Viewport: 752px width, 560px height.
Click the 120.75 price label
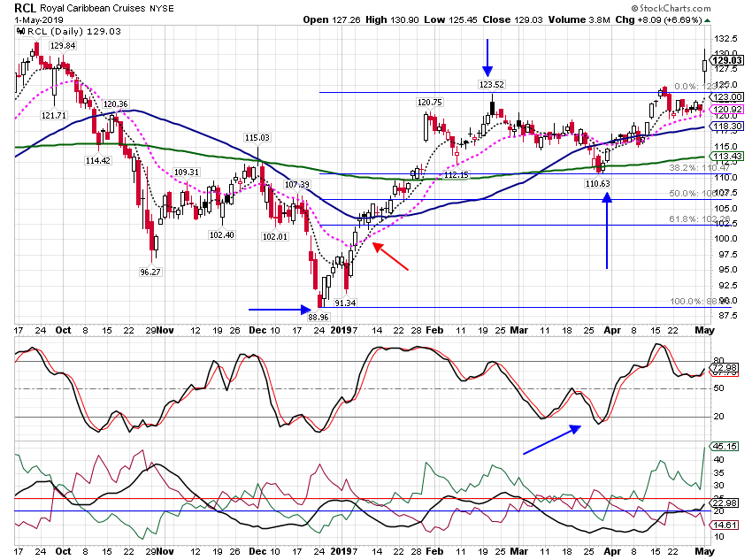(x=430, y=102)
